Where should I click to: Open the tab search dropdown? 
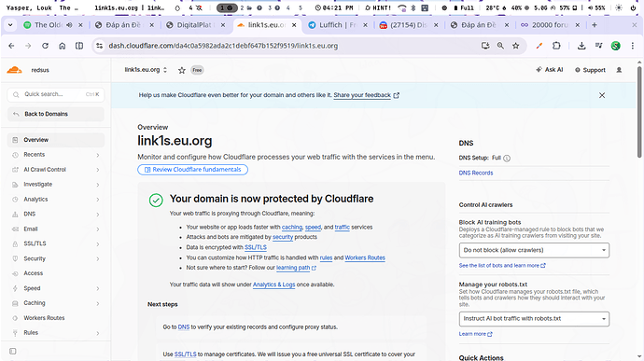click(x=10, y=25)
